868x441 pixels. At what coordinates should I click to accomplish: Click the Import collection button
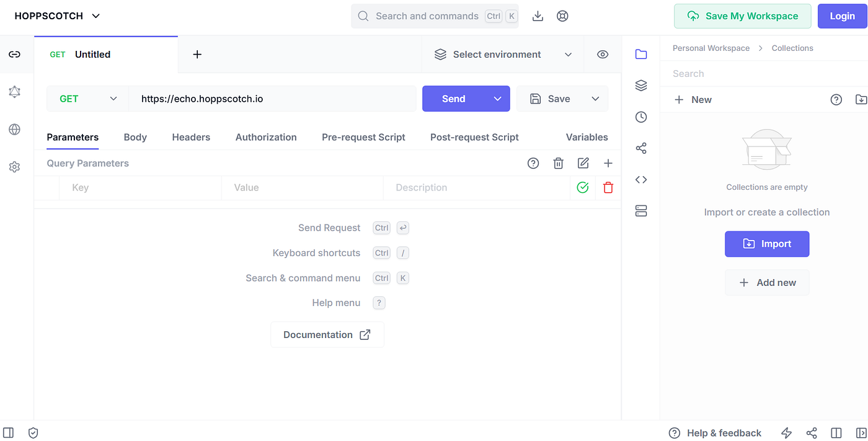point(767,244)
